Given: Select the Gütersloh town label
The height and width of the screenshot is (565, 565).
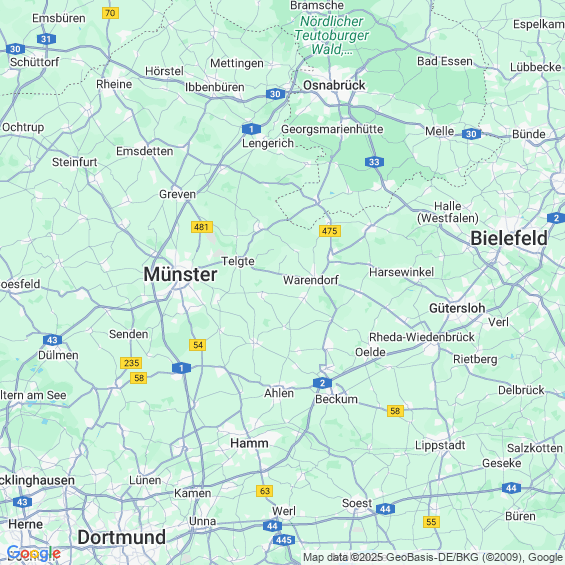Looking at the screenshot, I should pos(457,308).
